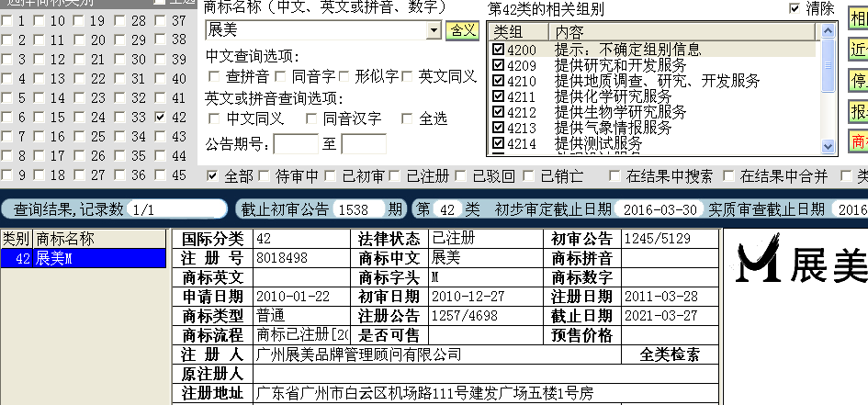
Task: Uncheck group 4210 checkbox
Action: pyautogui.click(x=498, y=82)
